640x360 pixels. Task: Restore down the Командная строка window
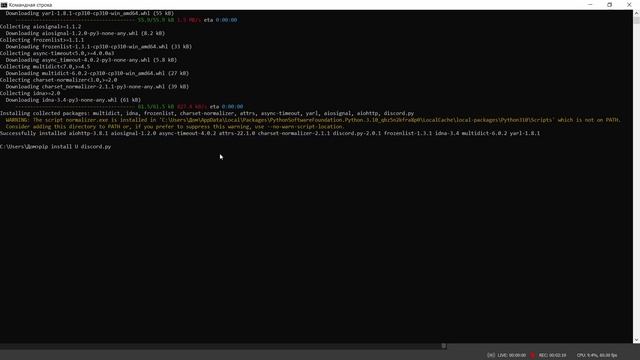609,5
